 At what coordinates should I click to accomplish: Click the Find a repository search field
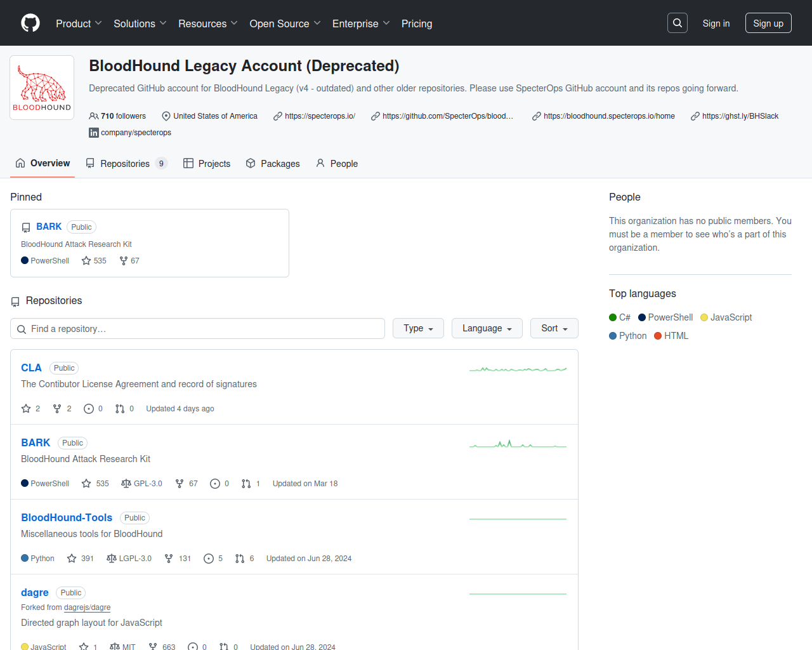tap(197, 329)
